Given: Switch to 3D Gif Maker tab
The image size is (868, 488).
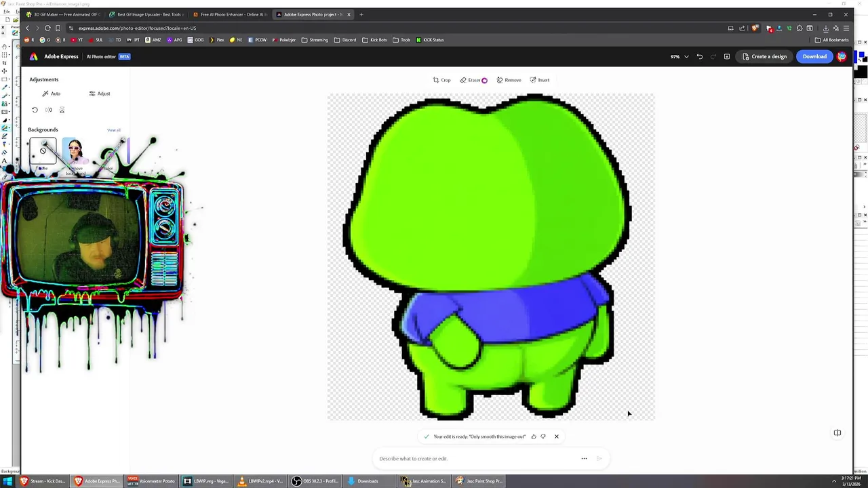Looking at the screenshot, I should [x=62, y=14].
